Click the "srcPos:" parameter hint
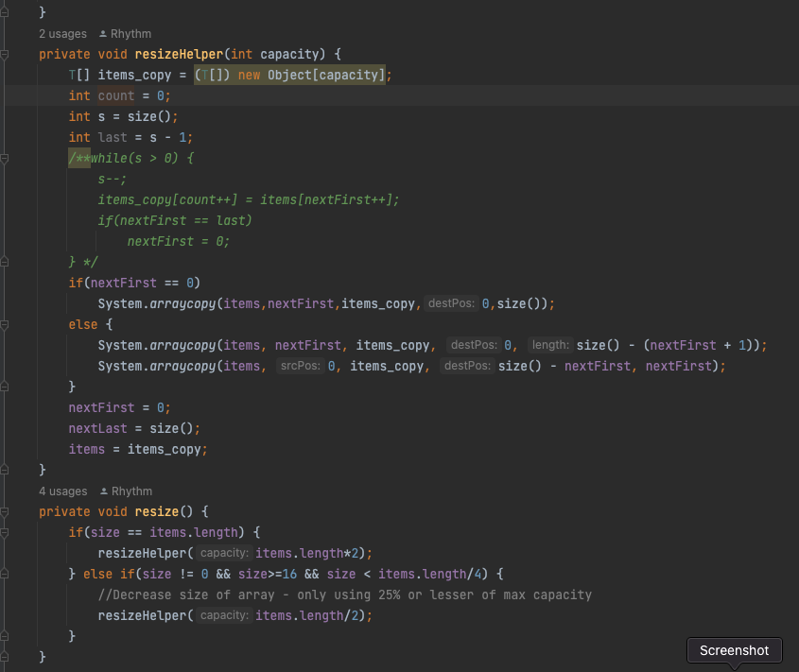 [x=300, y=366]
